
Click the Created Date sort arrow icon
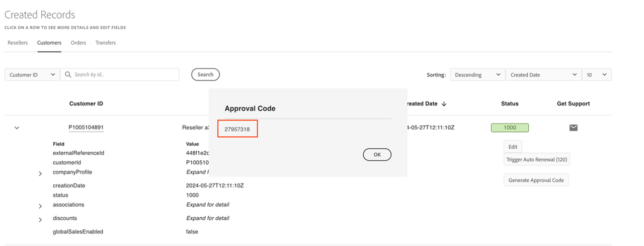444,104
